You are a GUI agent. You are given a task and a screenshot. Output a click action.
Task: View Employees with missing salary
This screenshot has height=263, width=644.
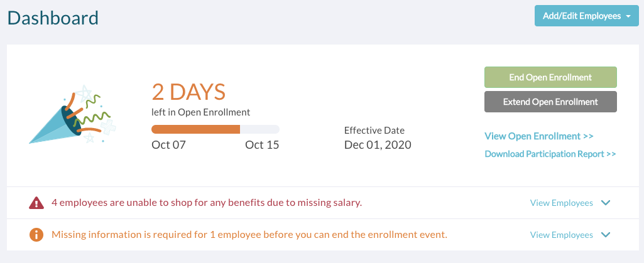coord(561,203)
